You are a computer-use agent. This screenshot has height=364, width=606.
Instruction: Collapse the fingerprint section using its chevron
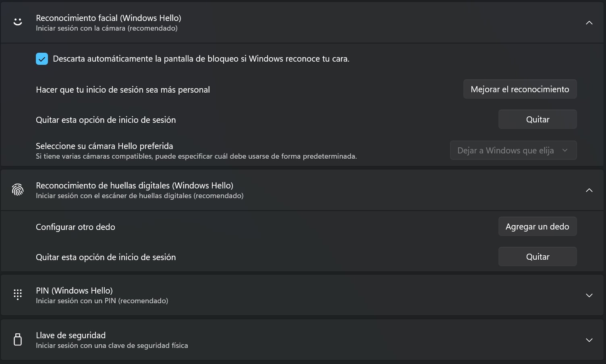pyautogui.click(x=589, y=190)
